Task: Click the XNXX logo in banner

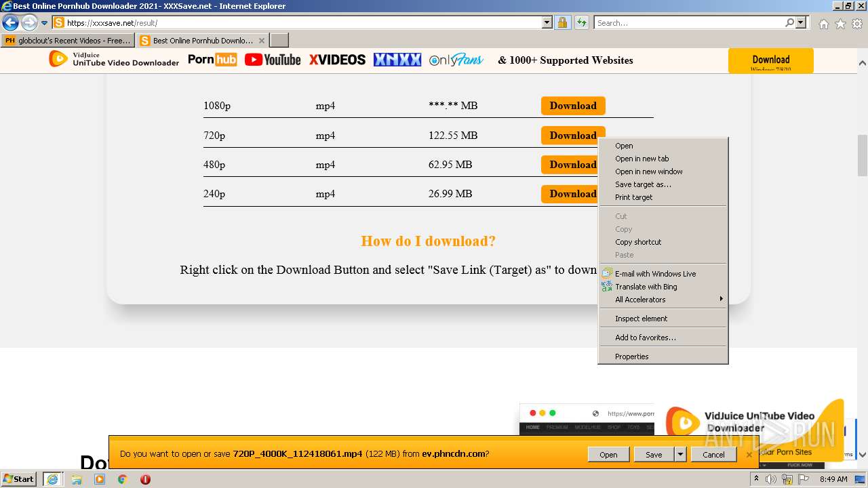Action: [397, 60]
